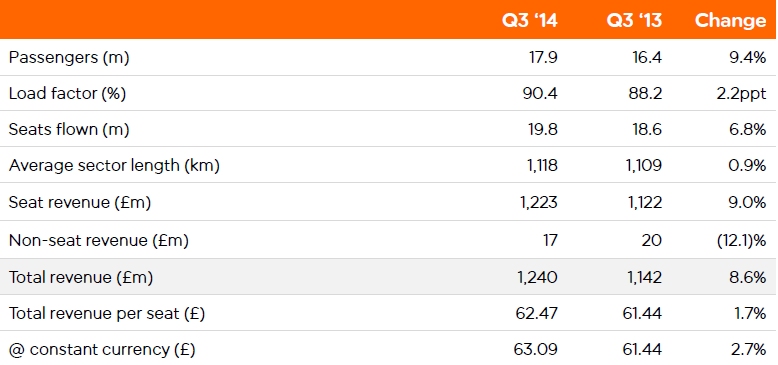Select the Passengers (m) row label
The image size is (778, 365).
pyautogui.click(x=69, y=58)
